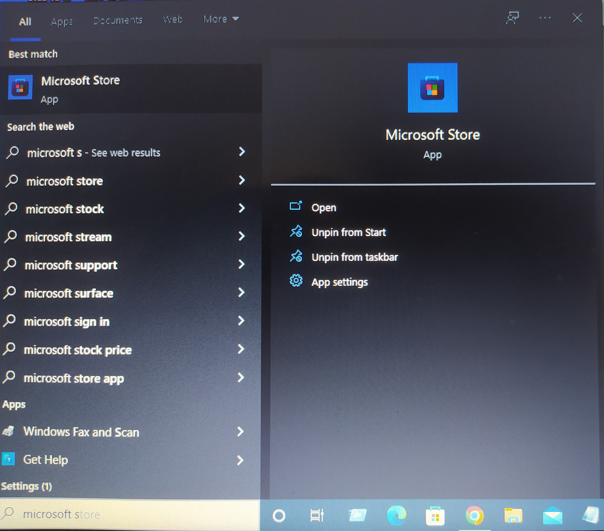The height and width of the screenshot is (531, 604).
Task: Expand the 'microsoft stock' suggestion arrow
Action: point(242,208)
